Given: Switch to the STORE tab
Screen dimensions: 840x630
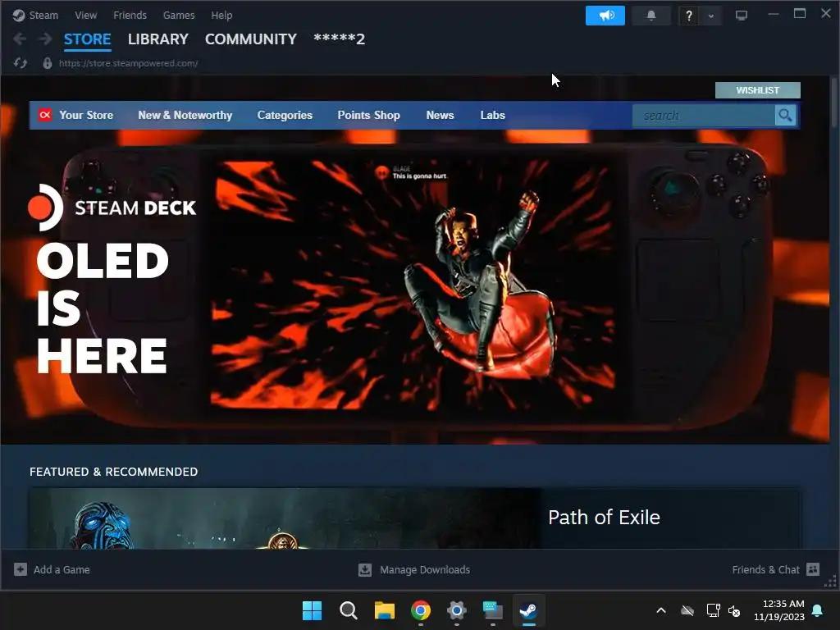Looking at the screenshot, I should coord(87,39).
